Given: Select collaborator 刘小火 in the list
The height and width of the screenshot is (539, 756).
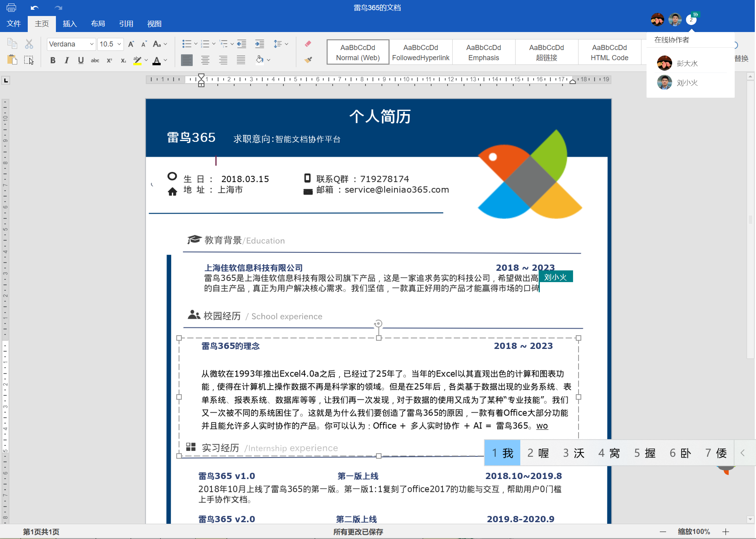Looking at the screenshot, I should click(x=691, y=82).
